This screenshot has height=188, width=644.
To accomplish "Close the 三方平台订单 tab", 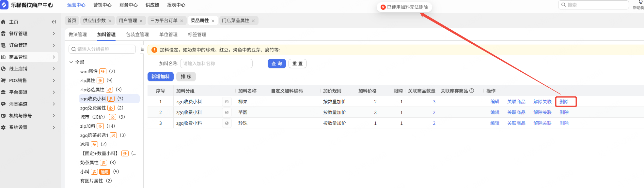I will tap(181, 21).
